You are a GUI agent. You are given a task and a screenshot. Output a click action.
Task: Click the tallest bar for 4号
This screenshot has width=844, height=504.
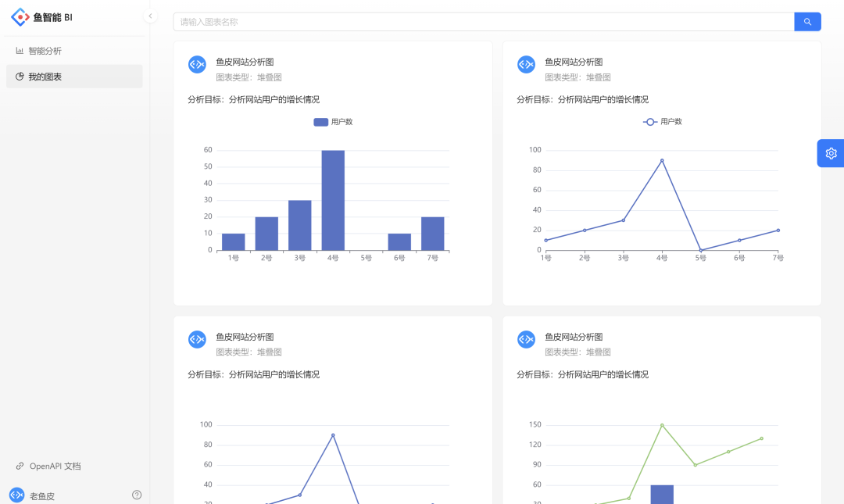pyautogui.click(x=333, y=200)
